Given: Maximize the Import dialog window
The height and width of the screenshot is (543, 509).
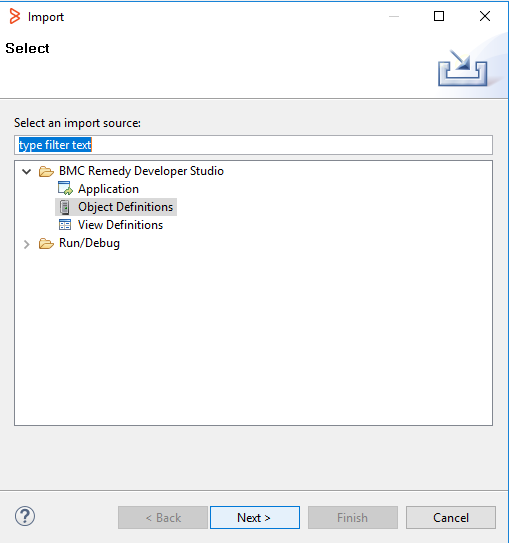Looking at the screenshot, I should (439, 16).
